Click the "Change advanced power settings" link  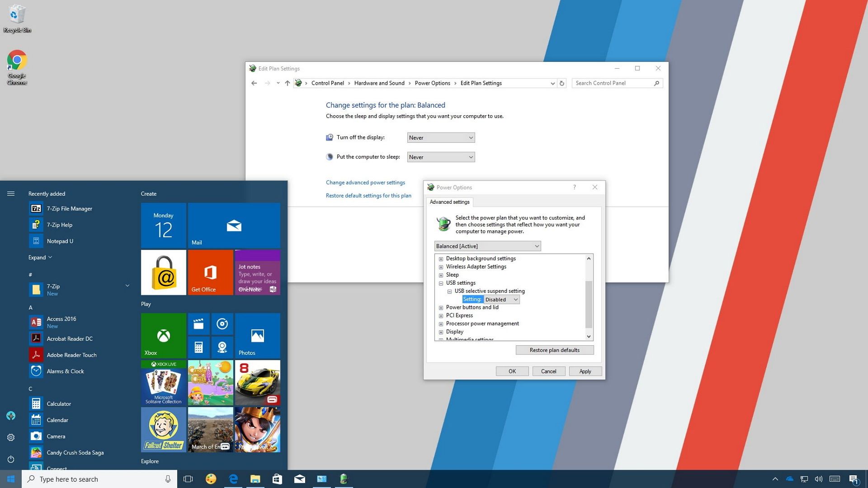[365, 182]
